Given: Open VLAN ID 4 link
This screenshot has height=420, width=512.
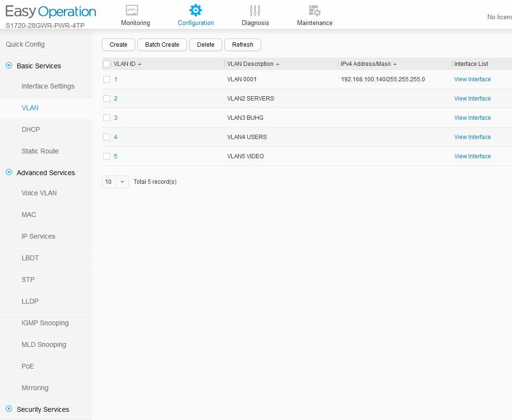Looking at the screenshot, I should [115, 137].
